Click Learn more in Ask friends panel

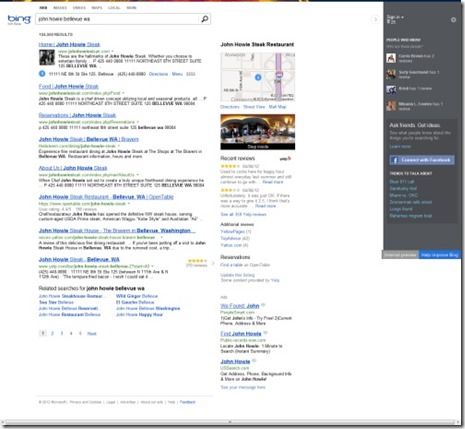(400, 146)
